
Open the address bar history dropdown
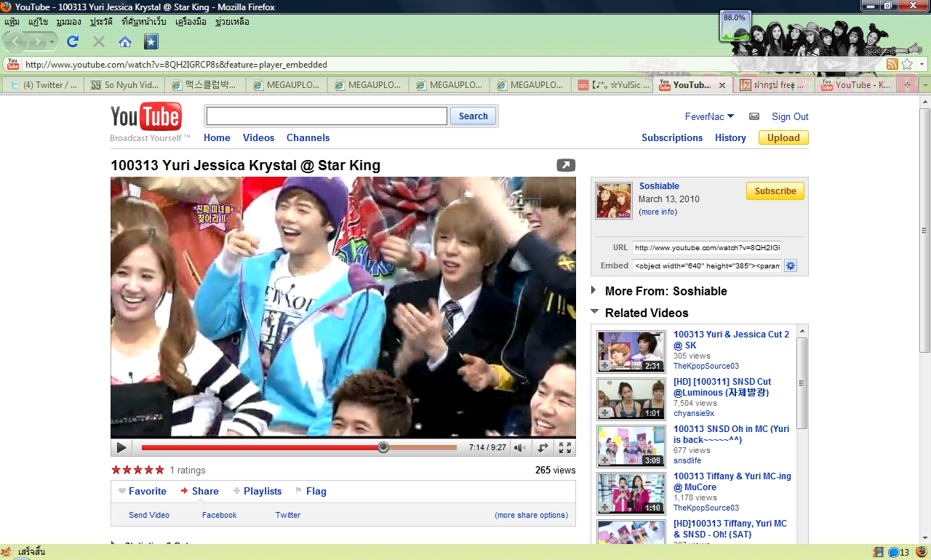point(922,64)
